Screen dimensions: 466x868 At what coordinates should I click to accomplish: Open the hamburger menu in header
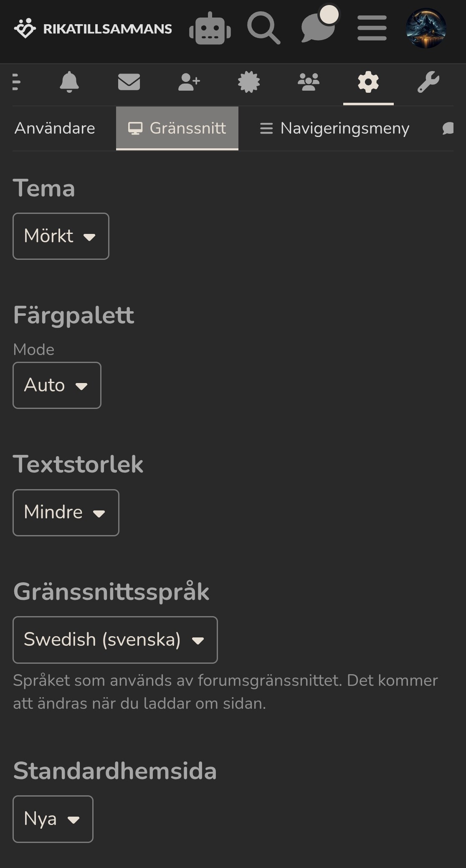click(372, 28)
